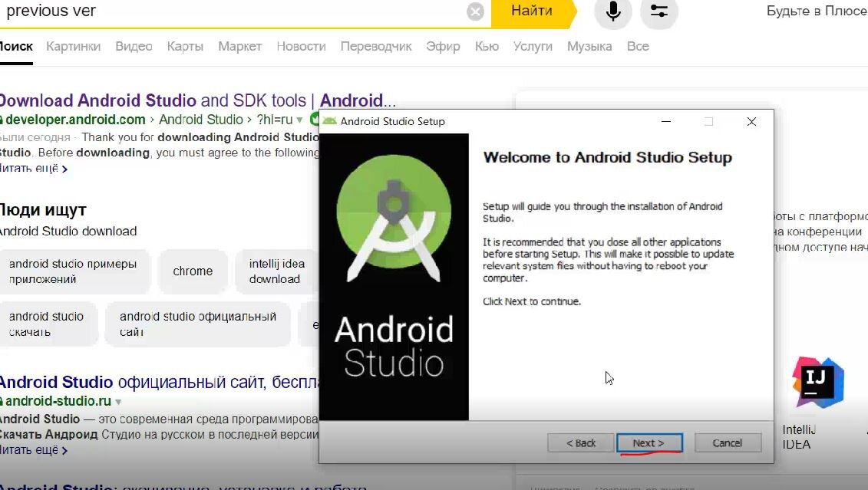Viewport: 868px width, 490px height.
Task: Click Next in Android Studio Setup
Action: tap(649, 443)
